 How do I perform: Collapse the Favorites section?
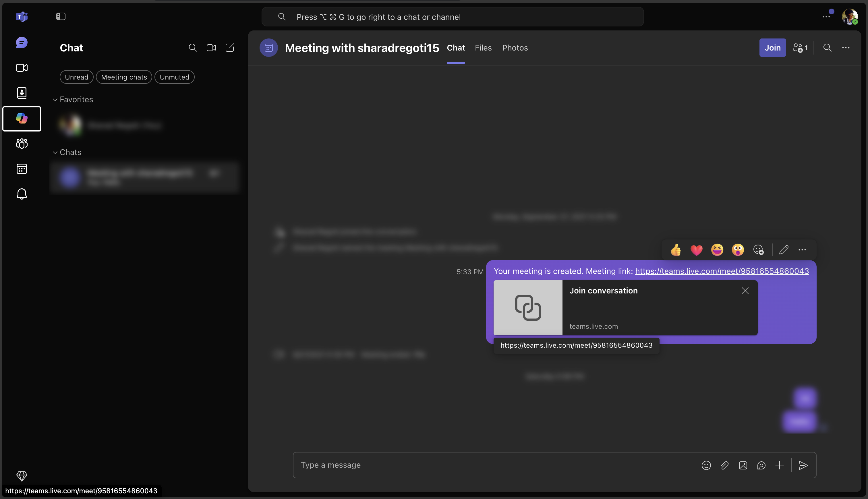[x=73, y=99]
